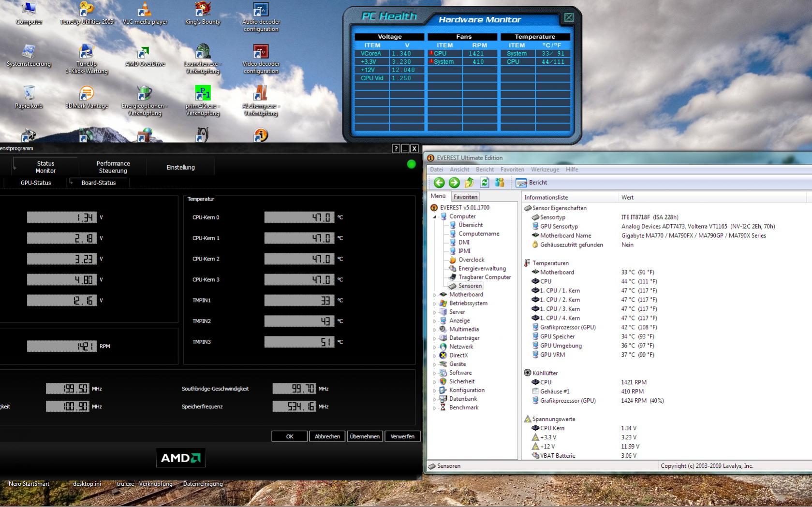Screen dimensions: 812x507
Task: Go forward with EVEREST's green right arrow
Action: click(x=454, y=182)
